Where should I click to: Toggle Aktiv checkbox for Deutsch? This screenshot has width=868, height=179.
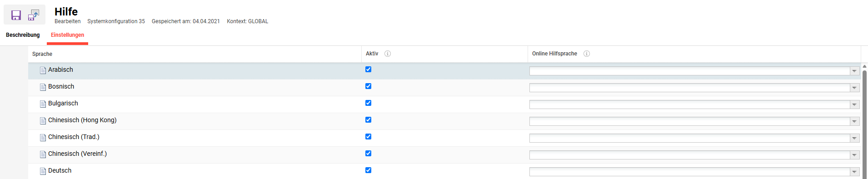(368, 170)
